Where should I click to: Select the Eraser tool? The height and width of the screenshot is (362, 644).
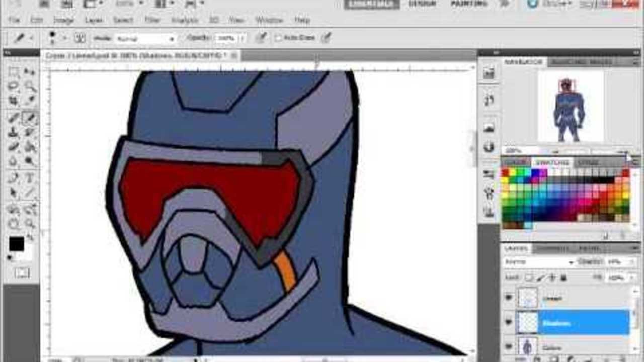[x=14, y=147]
